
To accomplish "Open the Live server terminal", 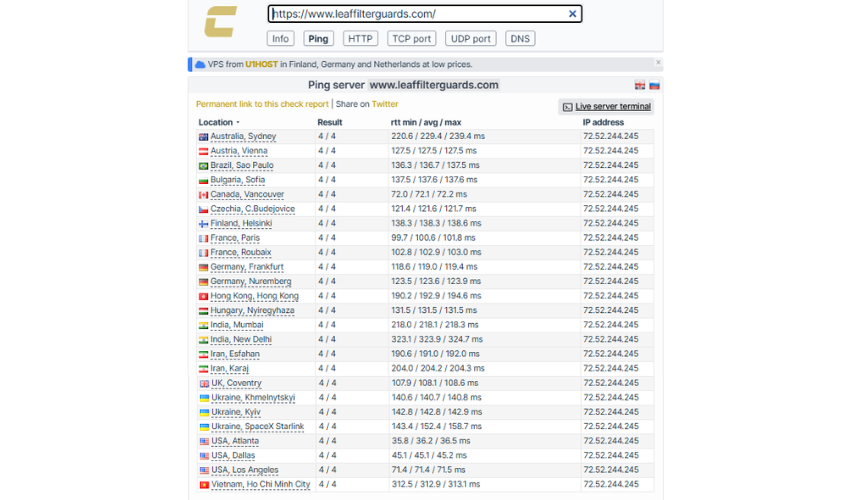I will 613,106.
